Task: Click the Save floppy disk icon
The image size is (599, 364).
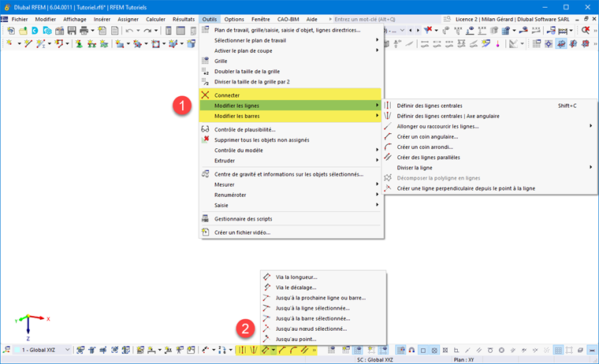Action: [72, 31]
